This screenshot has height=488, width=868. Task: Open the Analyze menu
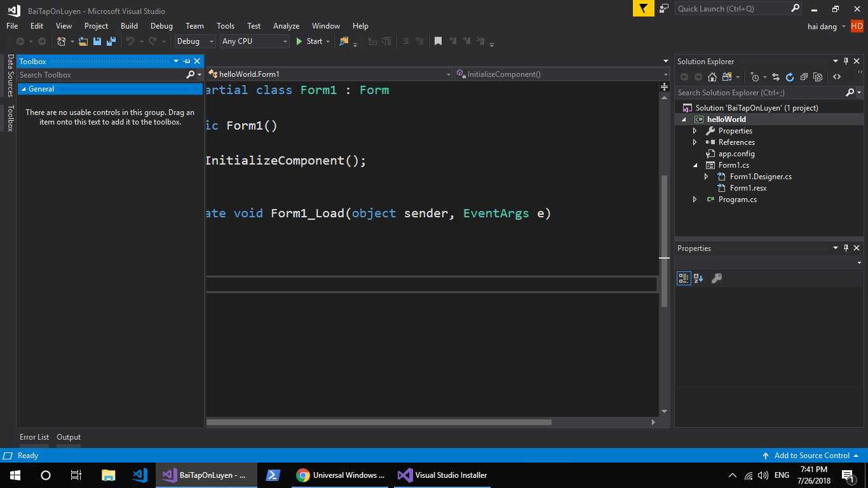(286, 26)
